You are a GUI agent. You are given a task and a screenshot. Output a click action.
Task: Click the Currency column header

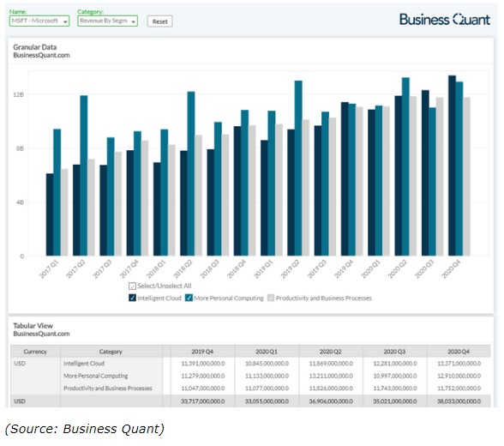pyautogui.click(x=35, y=352)
